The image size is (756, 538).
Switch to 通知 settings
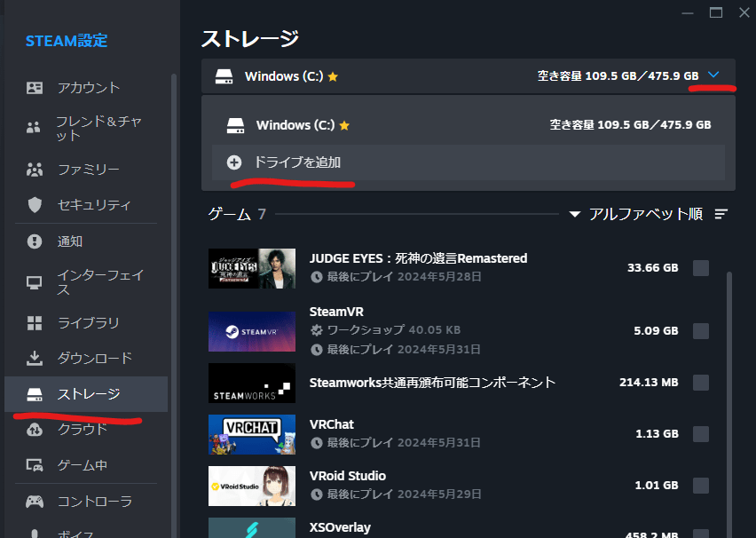click(x=86, y=241)
